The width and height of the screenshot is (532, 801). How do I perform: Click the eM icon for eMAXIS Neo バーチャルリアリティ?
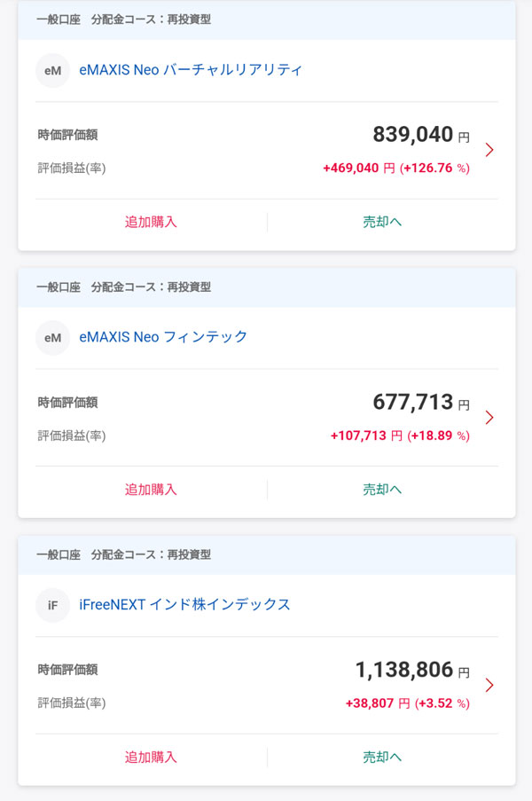(x=53, y=70)
